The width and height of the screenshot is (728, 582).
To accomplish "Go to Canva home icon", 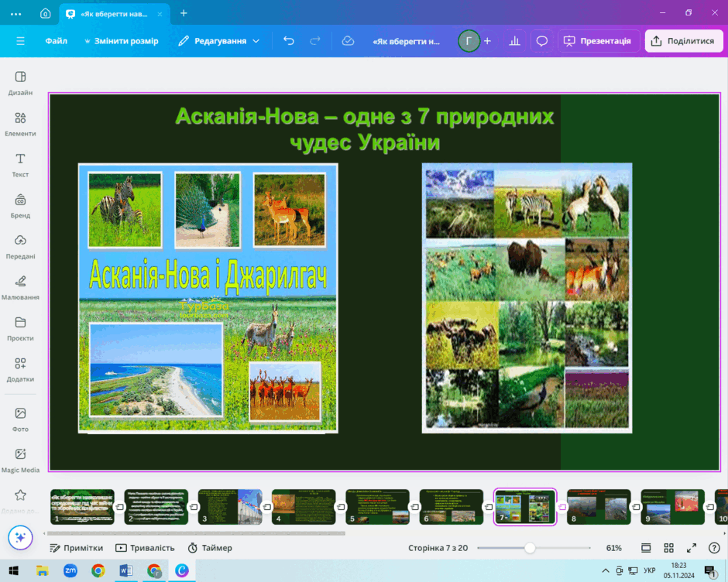I will [x=46, y=13].
